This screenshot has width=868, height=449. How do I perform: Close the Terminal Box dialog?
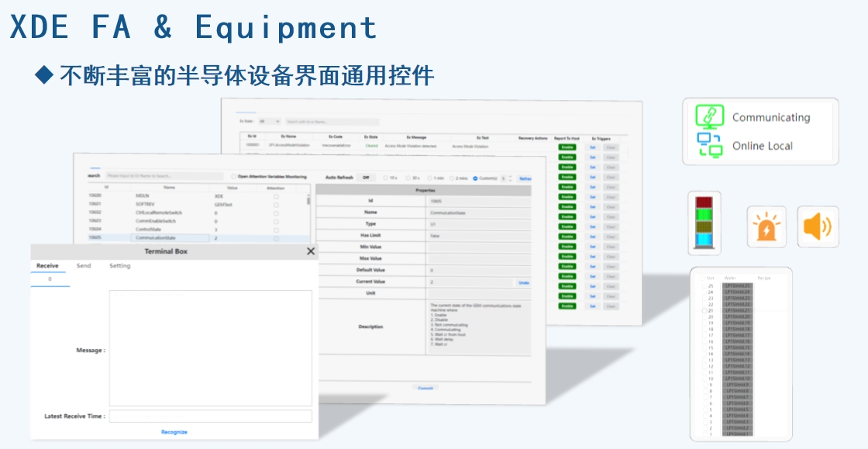click(311, 251)
